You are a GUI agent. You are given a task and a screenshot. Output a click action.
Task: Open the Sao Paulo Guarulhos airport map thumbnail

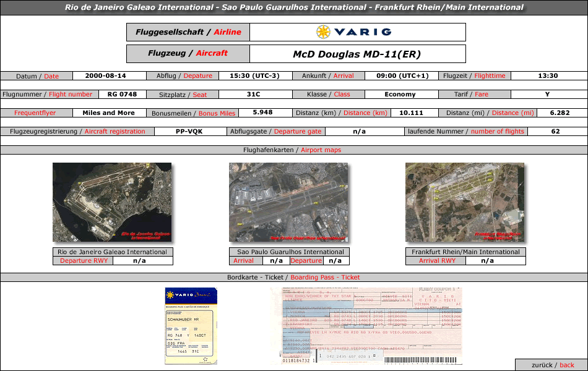click(x=288, y=202)
